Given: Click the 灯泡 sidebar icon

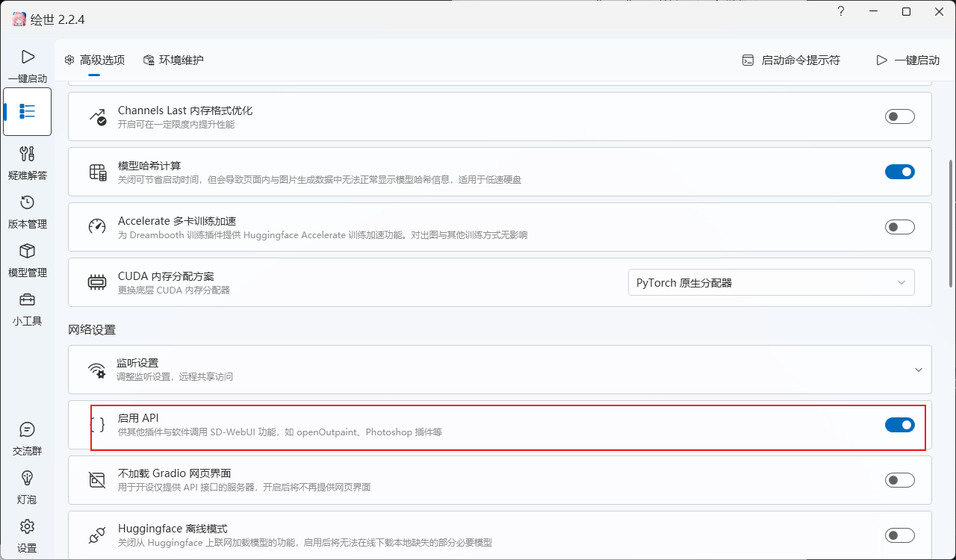Looking at the screenshot, I should click(27, 488).
